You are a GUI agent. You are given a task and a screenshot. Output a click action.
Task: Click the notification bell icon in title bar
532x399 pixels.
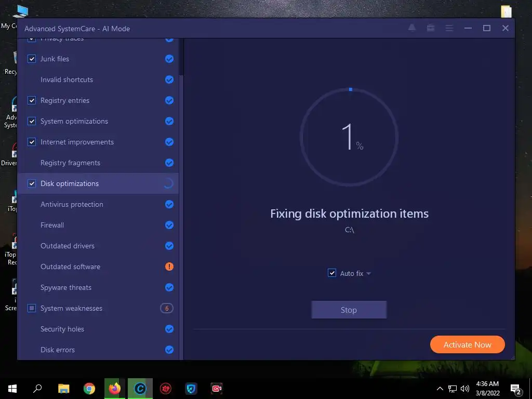[x=412, y=28]
